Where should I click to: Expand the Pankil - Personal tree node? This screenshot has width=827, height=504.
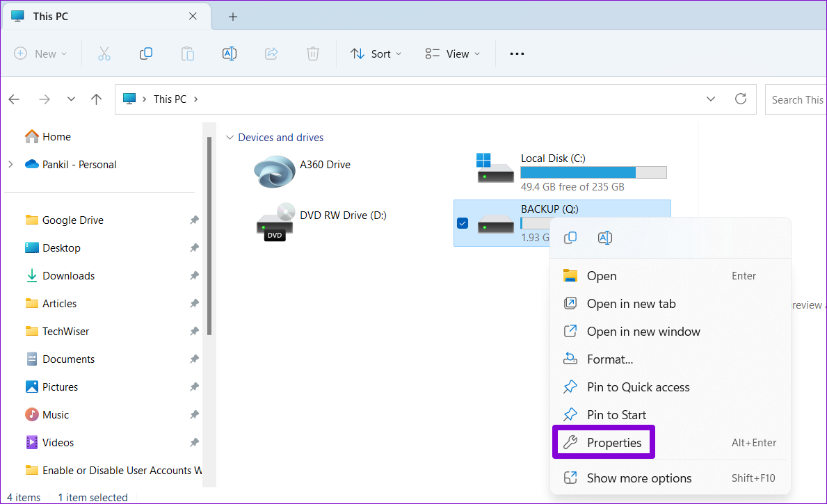[x=10, y=165]
